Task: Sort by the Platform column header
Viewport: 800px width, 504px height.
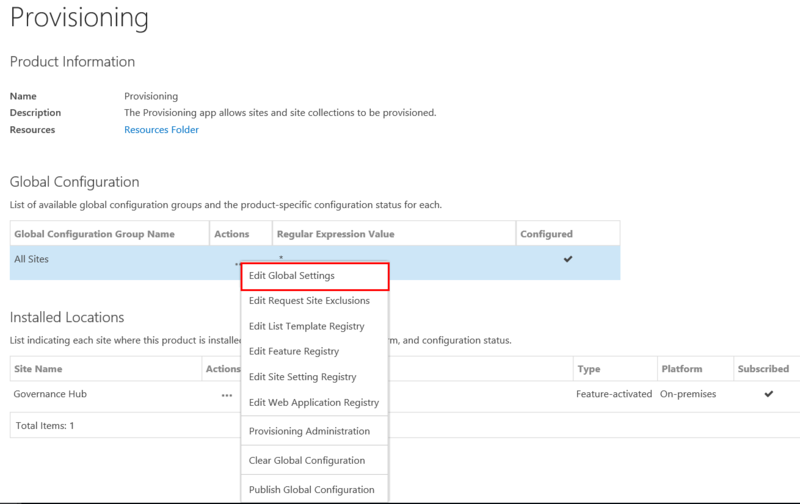Action: pyautogui.click(x=682, y=369)
